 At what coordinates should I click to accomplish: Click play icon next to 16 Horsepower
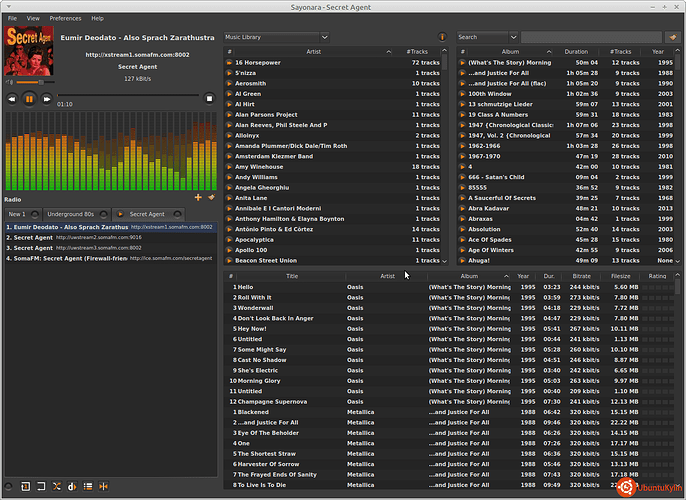[x=229, y=63]
